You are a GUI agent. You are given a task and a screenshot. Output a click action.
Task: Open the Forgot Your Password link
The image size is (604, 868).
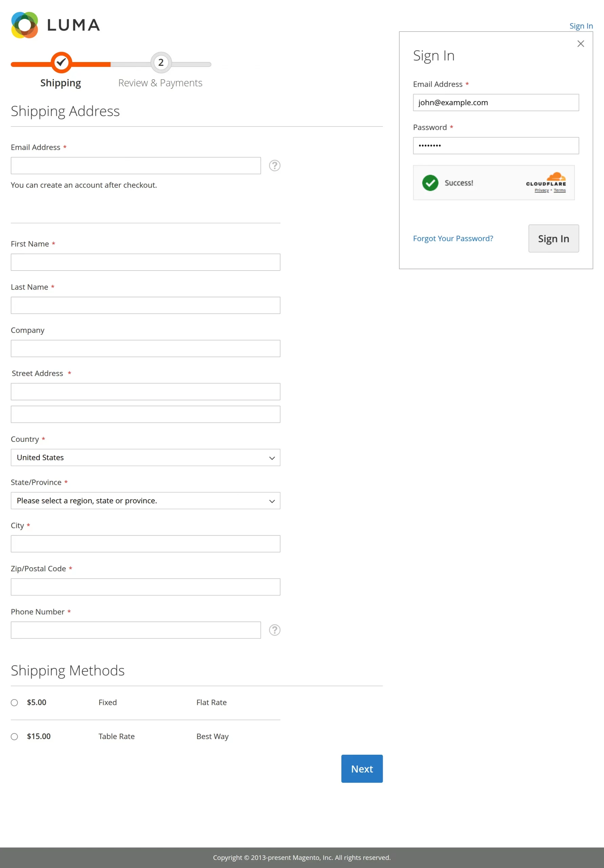(453, 238)
